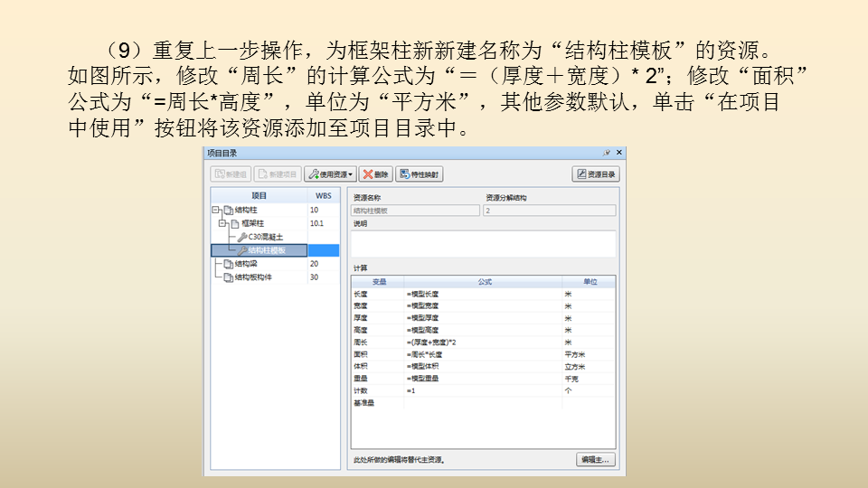The width and height of the screenshot is (868, 488).
Task: Click the 资源名称 input field
Action: pyautogui.click(x=415, y=211)
